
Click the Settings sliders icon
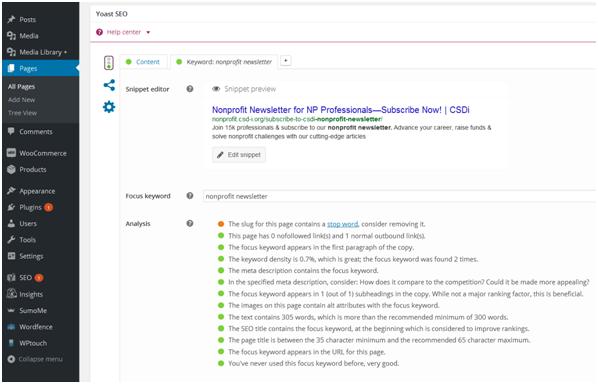[11, 256]
